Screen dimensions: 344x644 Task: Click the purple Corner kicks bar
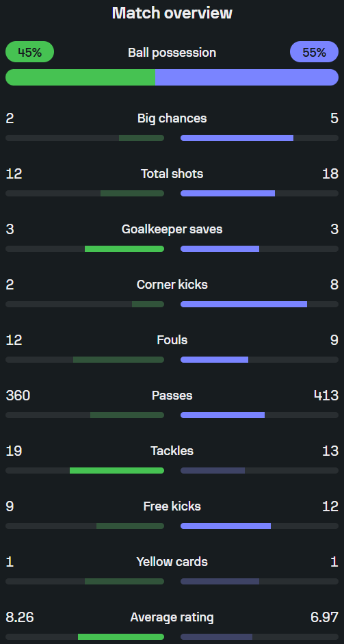point(244,305)
